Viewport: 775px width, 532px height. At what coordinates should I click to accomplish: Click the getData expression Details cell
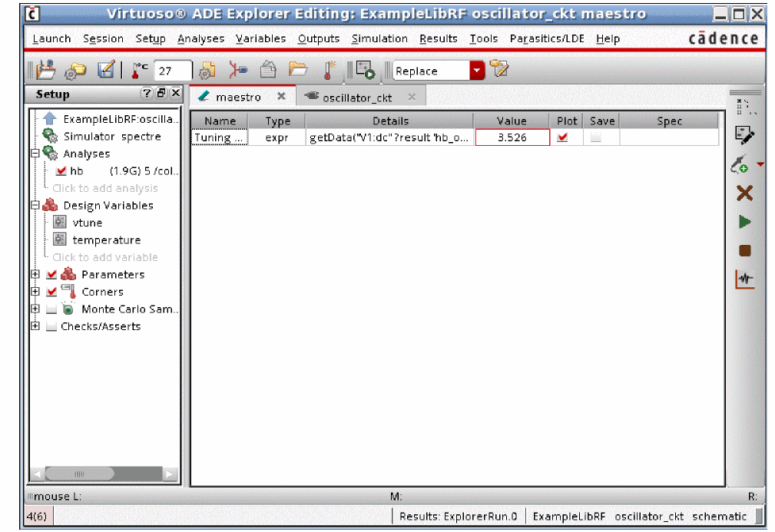tap(389, 137)
